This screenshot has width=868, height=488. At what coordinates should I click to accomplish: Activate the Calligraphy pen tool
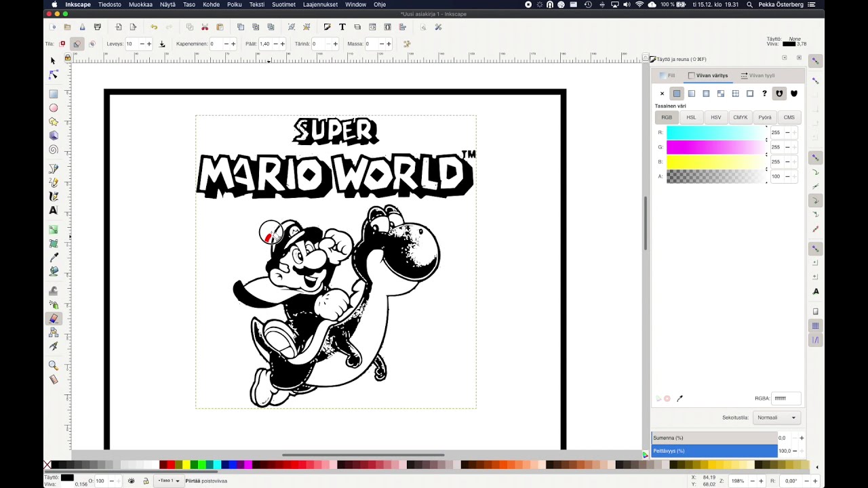[x=54, y=197]
